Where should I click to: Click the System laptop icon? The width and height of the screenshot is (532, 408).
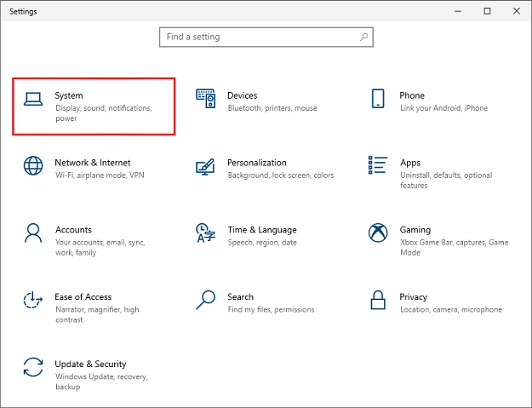33,99
